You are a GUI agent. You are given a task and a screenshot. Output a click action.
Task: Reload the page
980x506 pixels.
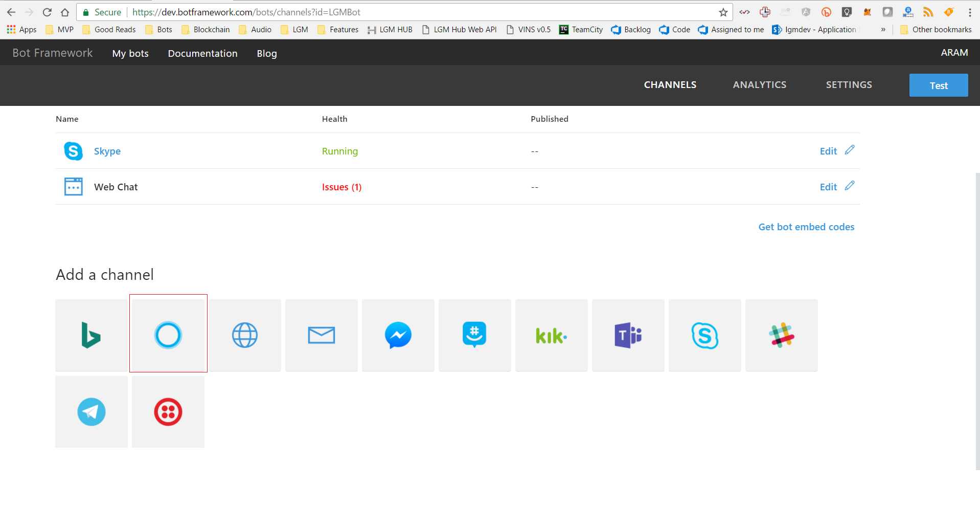click(x=47, y=12)
